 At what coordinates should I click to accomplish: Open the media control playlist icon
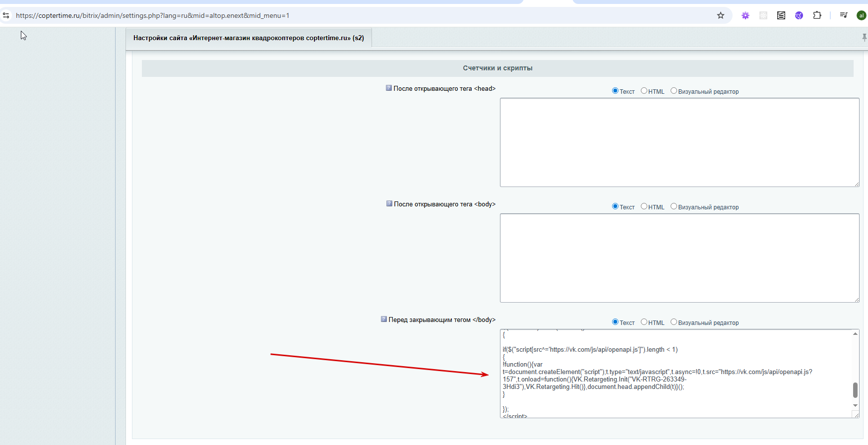(844, 15)
